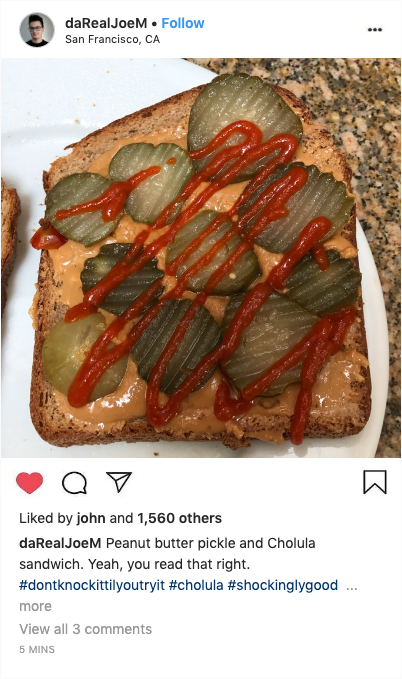
Task: Open the three-dot options menu
Action: point(375,30)
